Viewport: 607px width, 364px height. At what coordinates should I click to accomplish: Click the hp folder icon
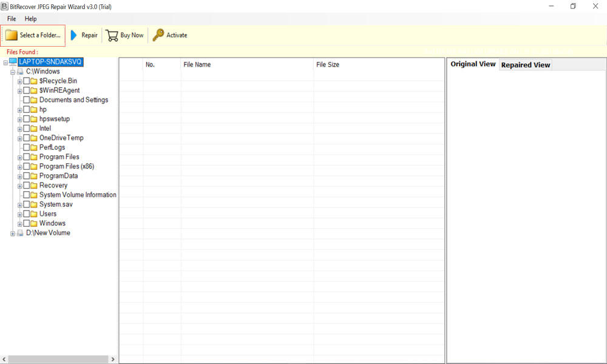coord(33,109)
